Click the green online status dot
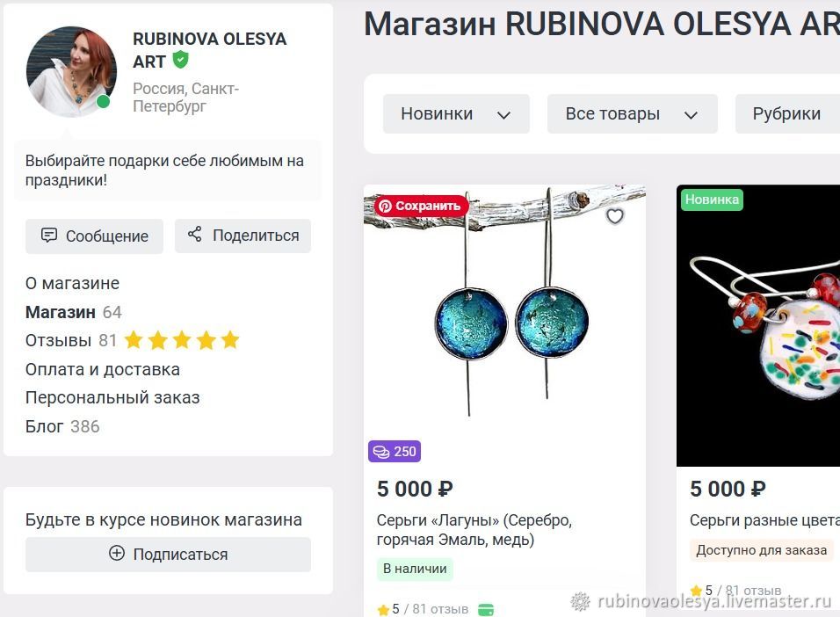Viewport: 840px width, 617px height. click(x=104, y=101)
